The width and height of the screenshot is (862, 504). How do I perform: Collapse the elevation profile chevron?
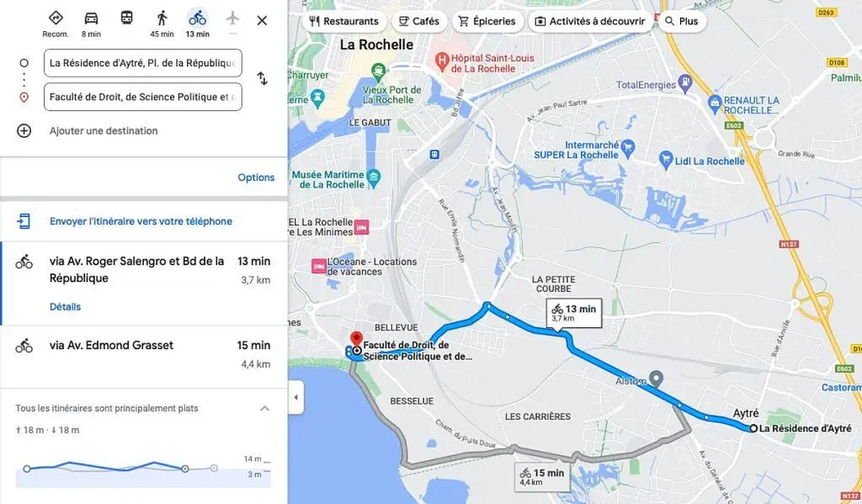(x=265, y=408)
